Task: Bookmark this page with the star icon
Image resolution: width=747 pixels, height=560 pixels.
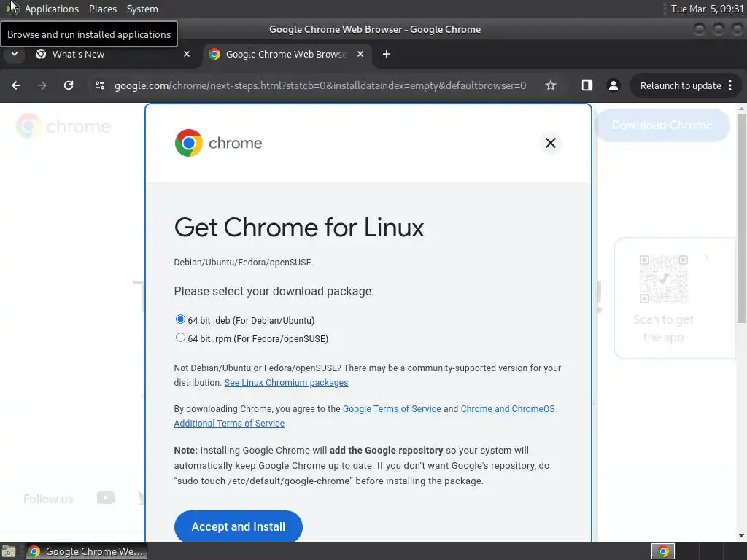Action: point(551,86)
